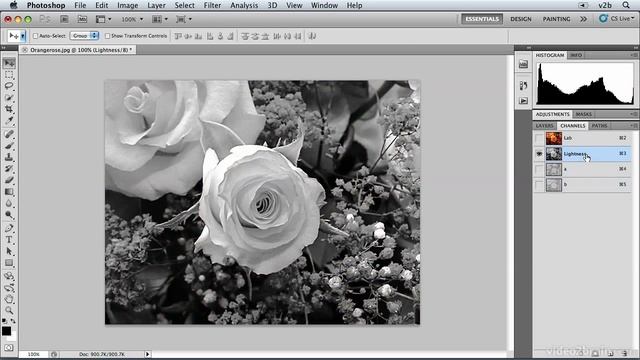Set the black foreground color swatch
Viewport: 640px width, 360px height.
coord(6,331)
